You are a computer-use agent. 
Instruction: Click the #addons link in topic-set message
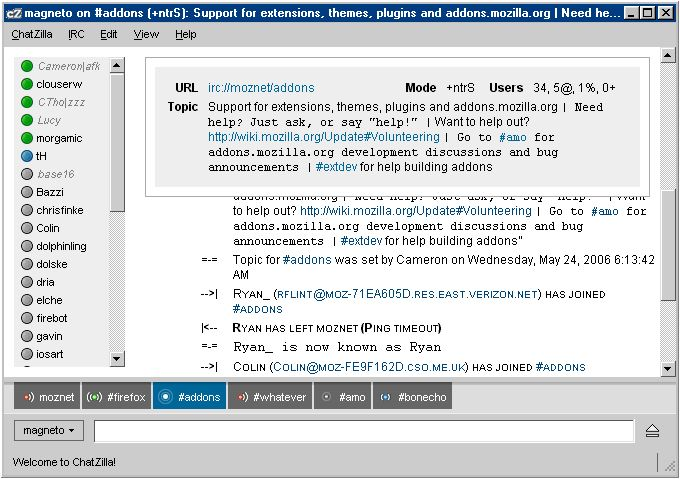point(307,260)
